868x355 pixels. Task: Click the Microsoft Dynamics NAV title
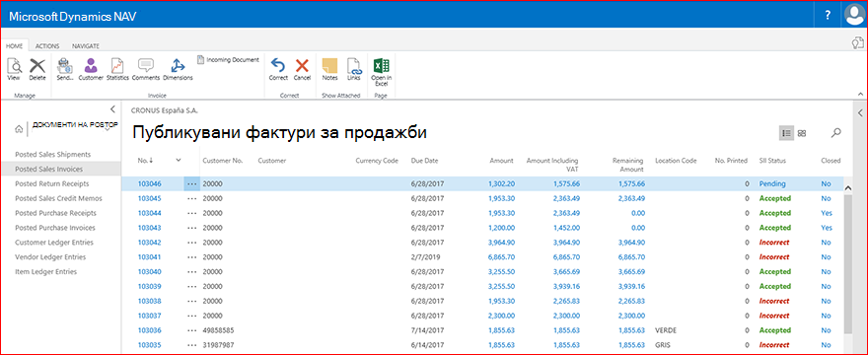pyautogui.click(x=73, y=17)
